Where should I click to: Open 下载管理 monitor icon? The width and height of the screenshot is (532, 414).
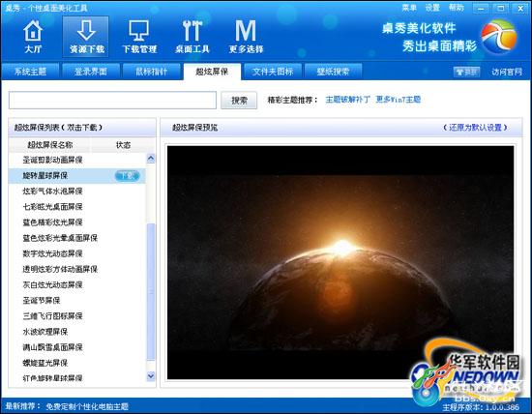139,37
